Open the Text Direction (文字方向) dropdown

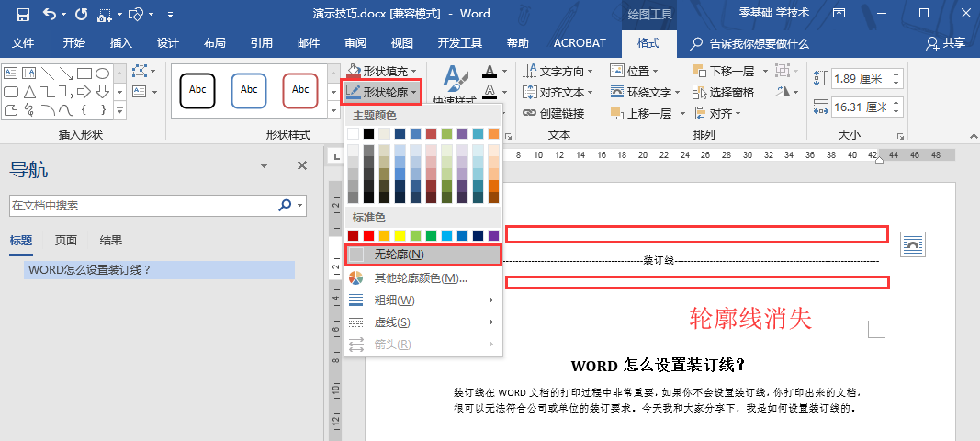click(x=558, y=72)
